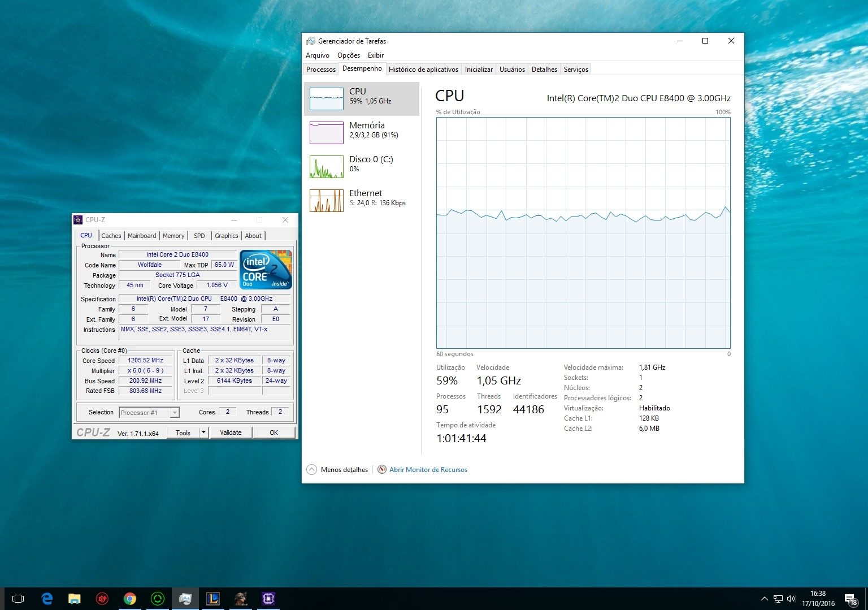
Task: Open the taskbar clock and date
Action: (x=818, y=599)
